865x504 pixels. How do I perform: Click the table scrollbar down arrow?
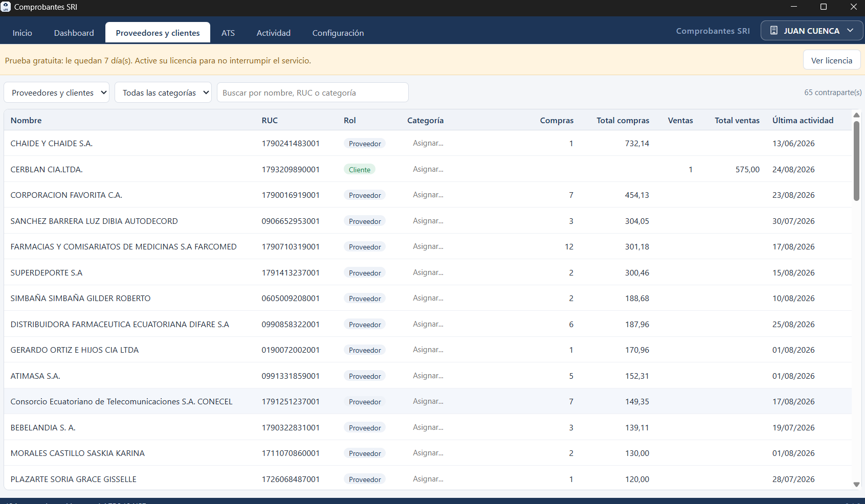[856, 484]
